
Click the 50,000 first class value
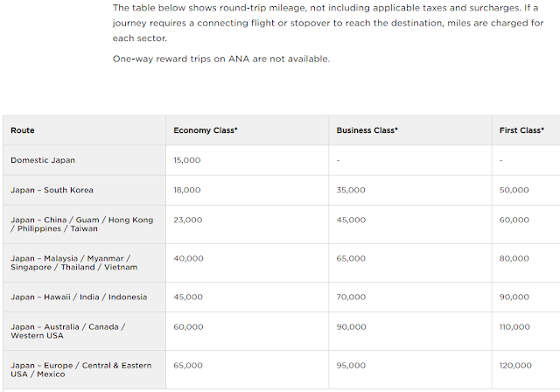coord(514,190)
